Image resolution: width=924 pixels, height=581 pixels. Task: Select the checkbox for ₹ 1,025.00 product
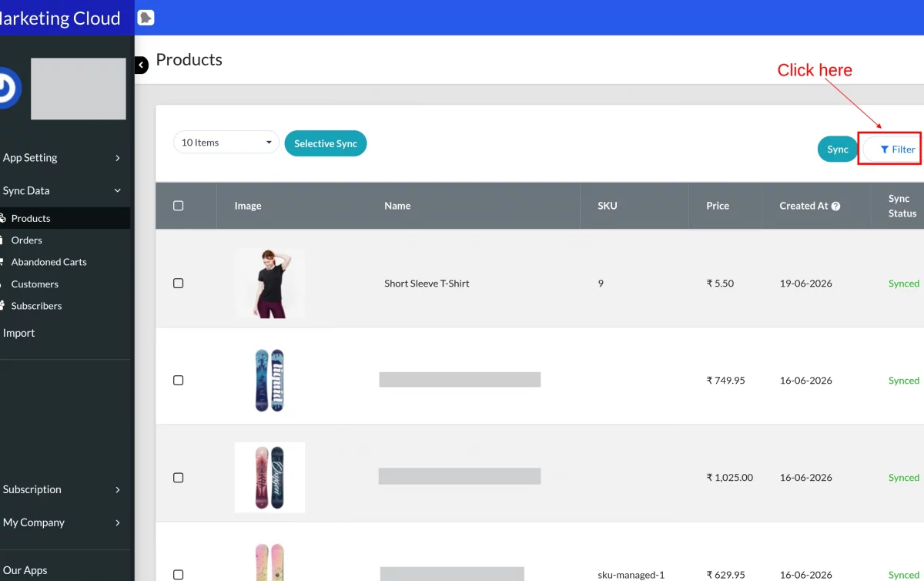click(x=179, y=478)
